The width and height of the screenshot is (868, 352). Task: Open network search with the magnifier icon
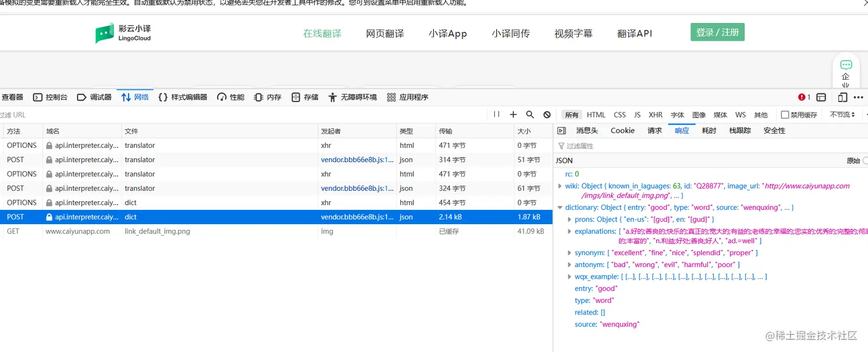(530, 115)
